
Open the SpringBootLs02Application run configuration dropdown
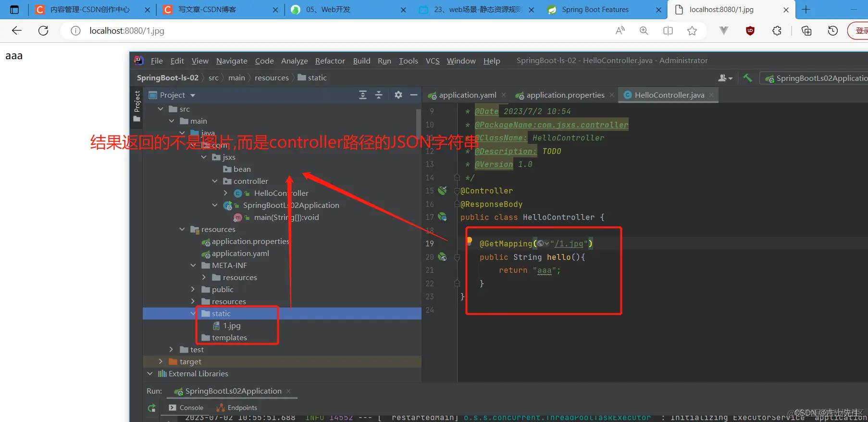(816, 78)
